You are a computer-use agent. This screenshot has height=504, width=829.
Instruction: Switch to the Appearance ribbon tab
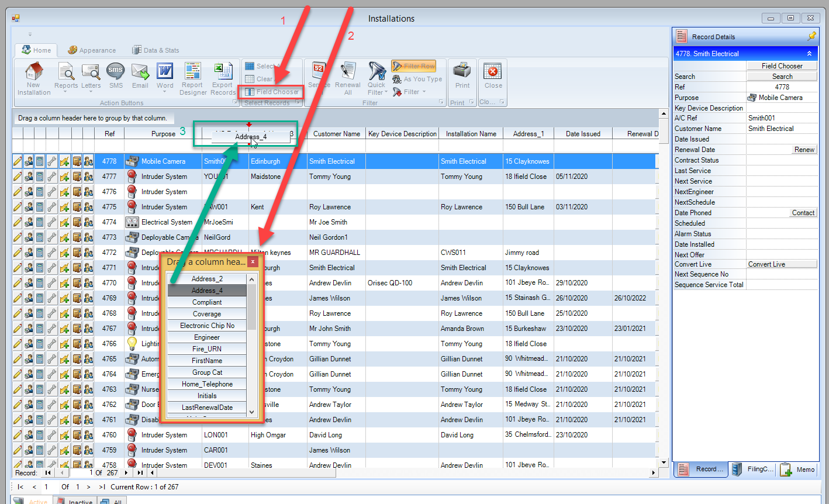tap(92, 50)
